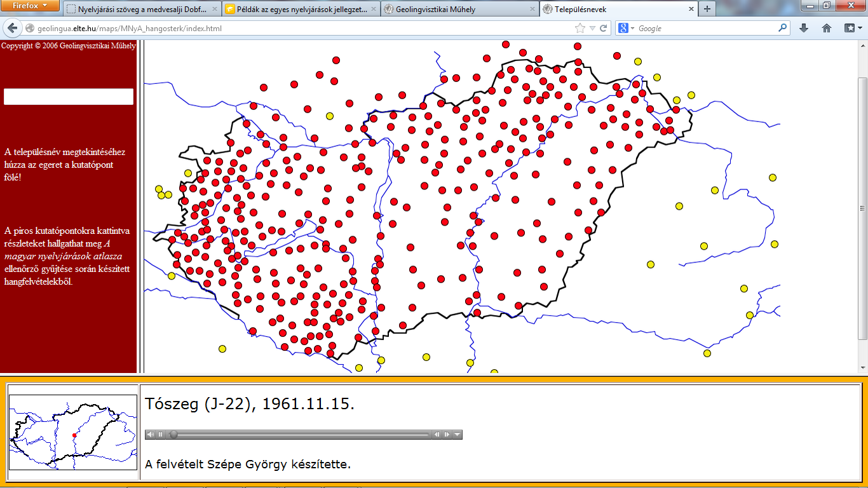Image resolution: width=868 pixels, height=488 pixels.
Task: Click the audio player seek slider
Action: tap(299, 435)
